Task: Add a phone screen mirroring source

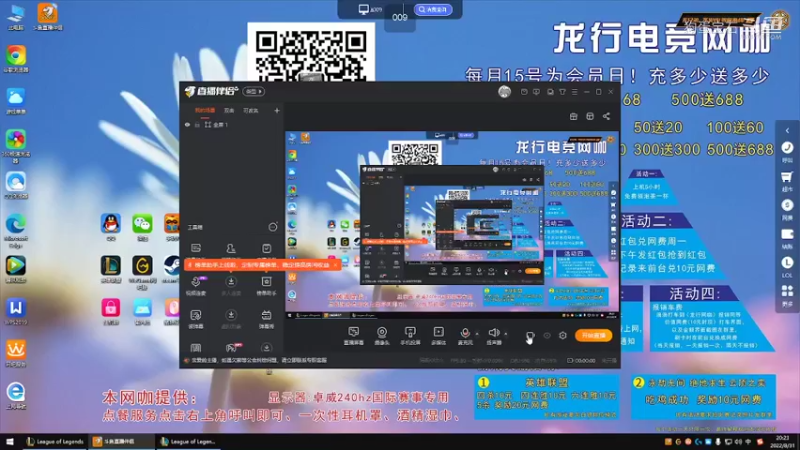Action: [410, 336]
